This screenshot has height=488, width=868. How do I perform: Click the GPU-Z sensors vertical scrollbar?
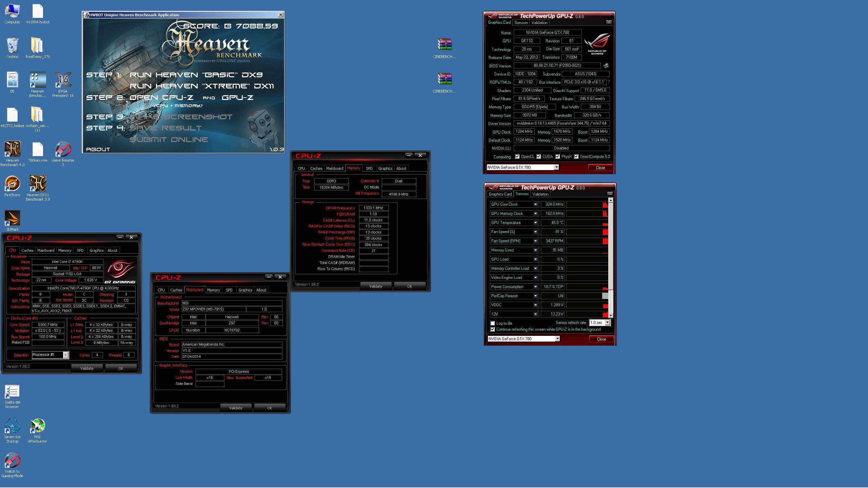(x=611, y=258)
